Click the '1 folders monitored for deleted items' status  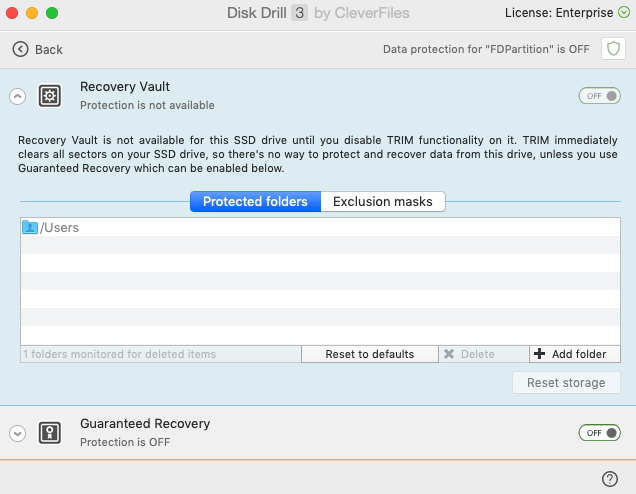[x=119, y=354]
